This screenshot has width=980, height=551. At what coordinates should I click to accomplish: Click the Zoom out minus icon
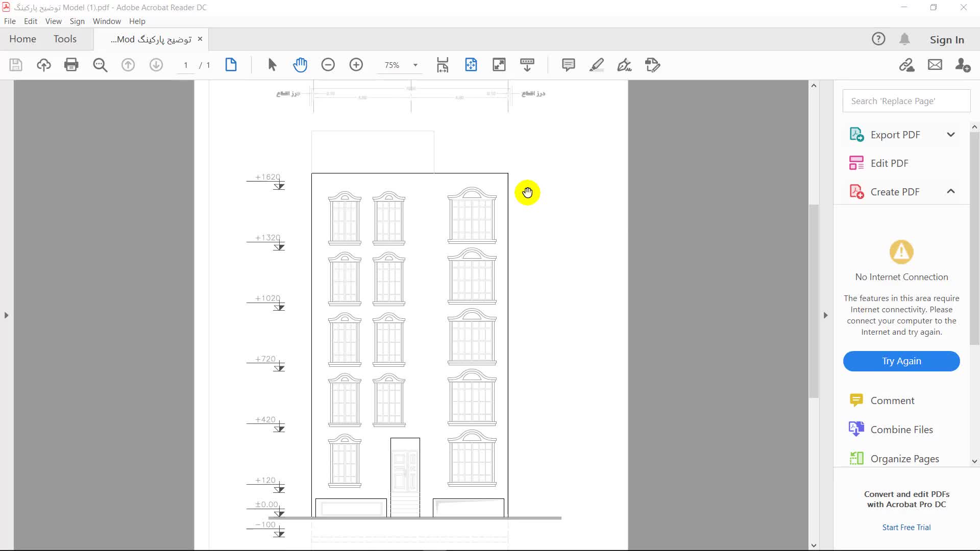pos(328,65)
